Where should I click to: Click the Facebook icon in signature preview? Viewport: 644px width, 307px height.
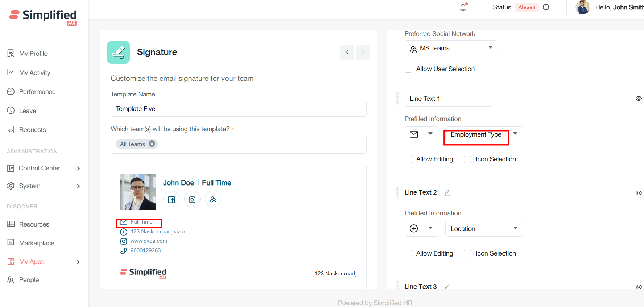pyautogui.click(x=172, y=199)
